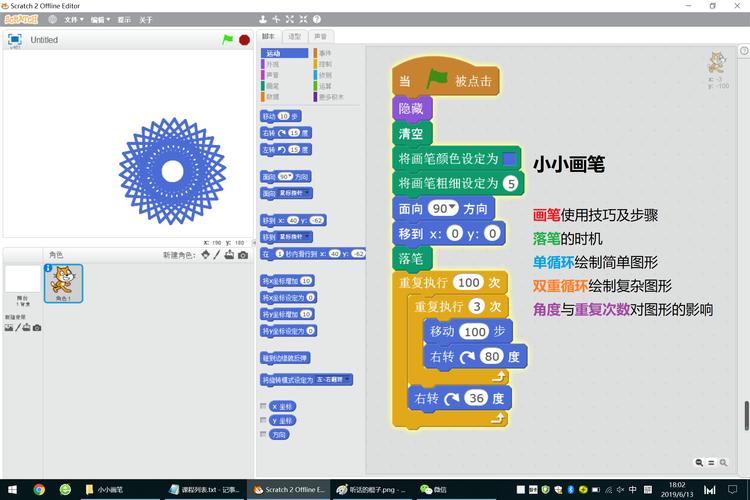750x500 pixels.
Task: Select the 运动 block category
Action: [x=285, y=53]
